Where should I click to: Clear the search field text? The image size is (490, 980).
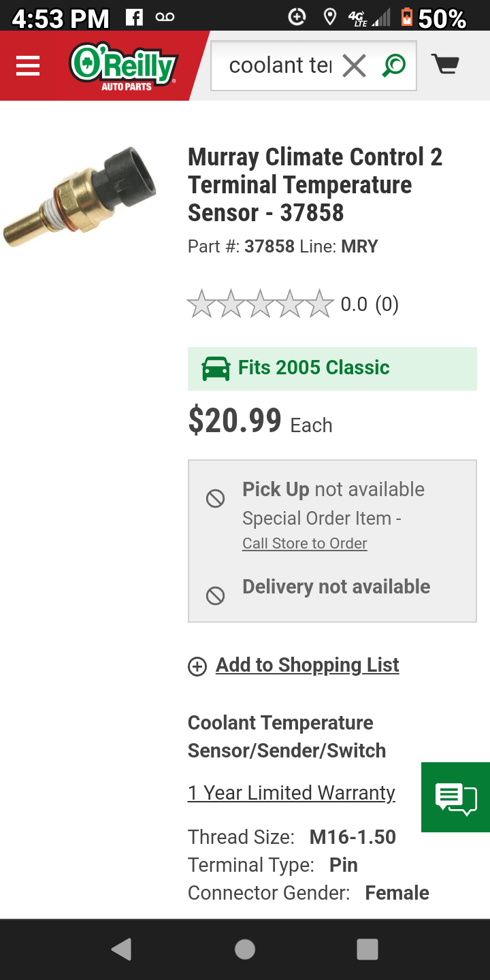pyautogui.click(x=354, y=66)
